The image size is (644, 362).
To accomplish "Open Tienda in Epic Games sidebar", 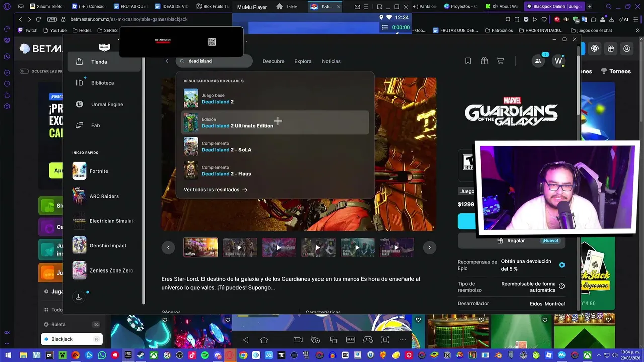I will coord(104,62).
